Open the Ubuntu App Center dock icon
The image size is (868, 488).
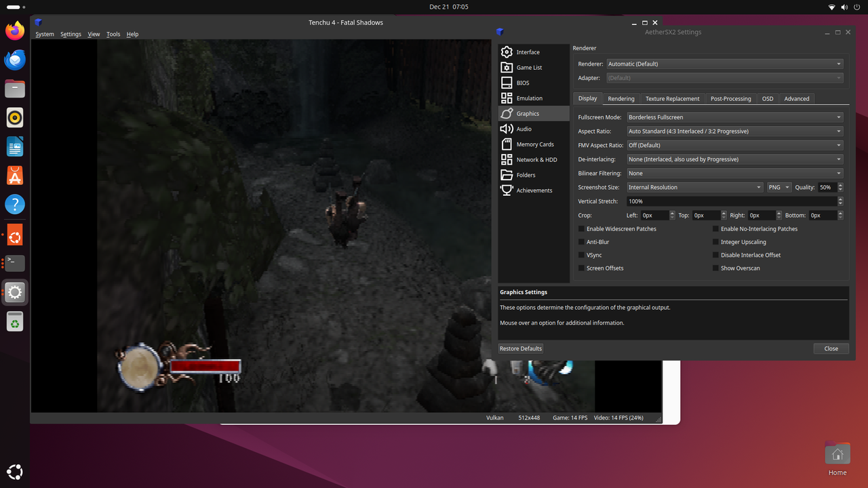click(x=15, y=176)
